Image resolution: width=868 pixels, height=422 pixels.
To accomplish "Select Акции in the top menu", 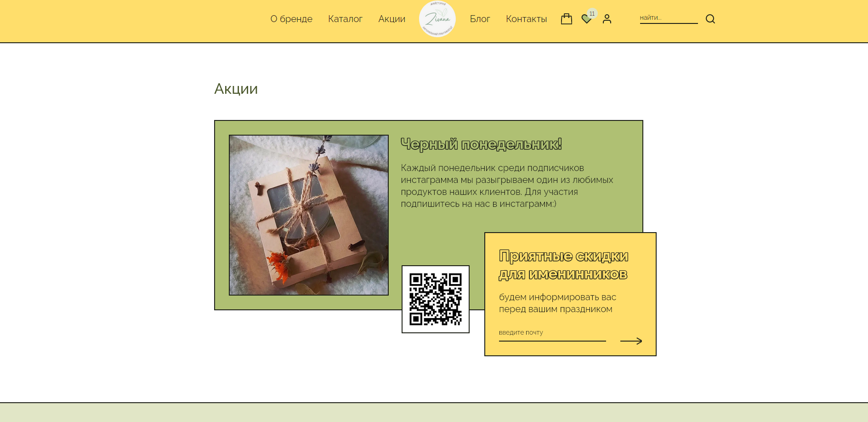I will click(x=392, y=19).
